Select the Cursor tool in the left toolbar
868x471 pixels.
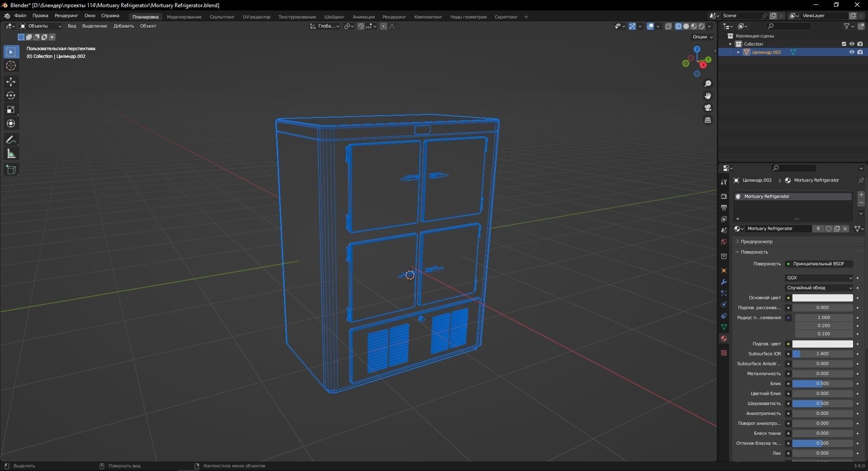click(11, 66)
